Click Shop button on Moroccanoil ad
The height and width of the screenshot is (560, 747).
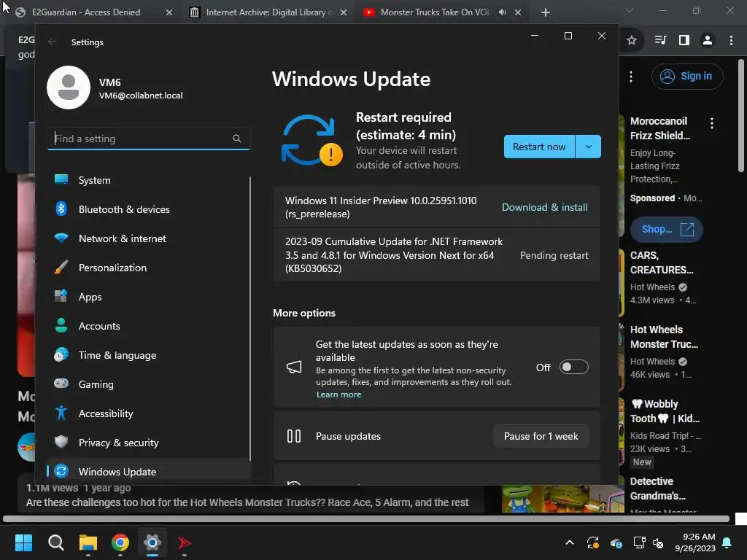pyautogui.click(x=667, y=229)
